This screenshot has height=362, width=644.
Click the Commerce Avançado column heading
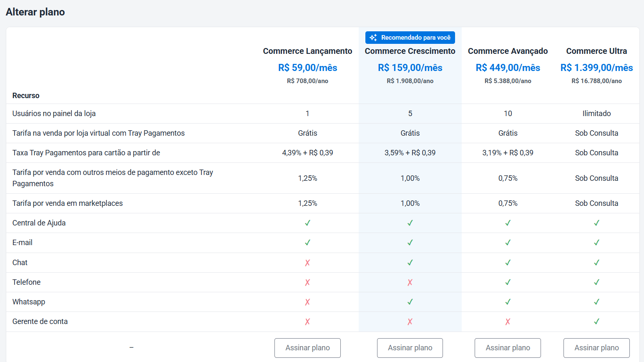pos(508,51)
